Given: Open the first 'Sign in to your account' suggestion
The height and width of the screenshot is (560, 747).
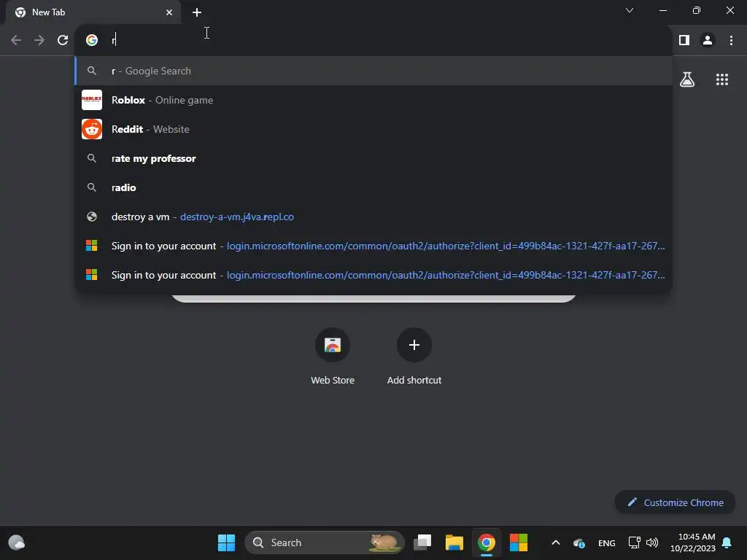Looking at the screenshot, I should click(373, 246).
